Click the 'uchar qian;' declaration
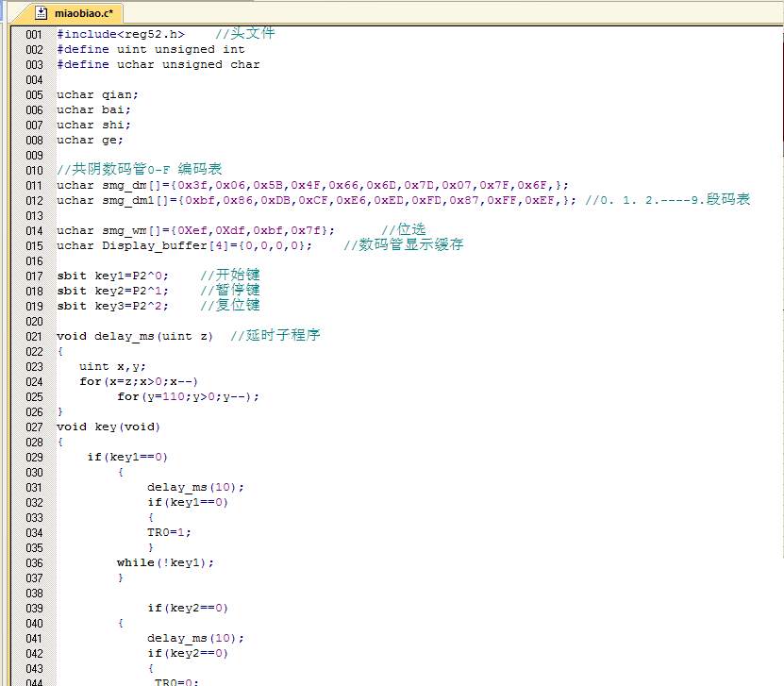The image size is (784, 686). pos(97,95)
